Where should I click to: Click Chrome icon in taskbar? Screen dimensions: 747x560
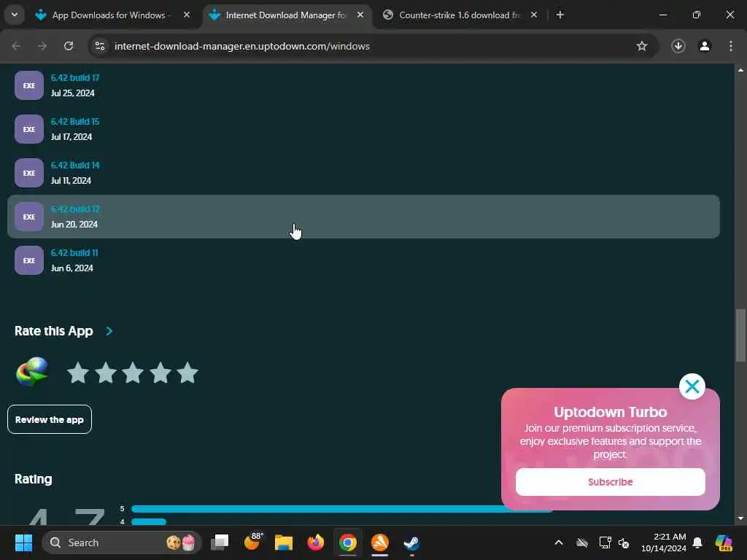[348, 542]
